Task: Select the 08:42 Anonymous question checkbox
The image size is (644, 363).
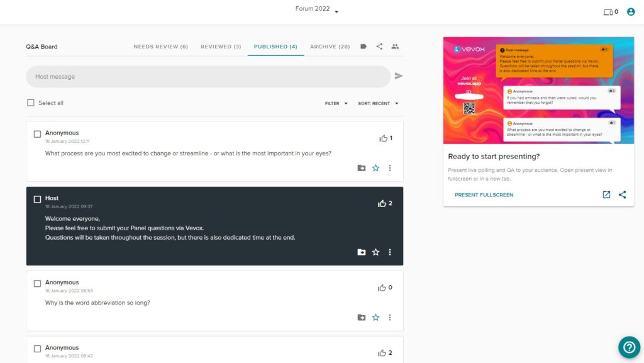Action: (37, 349)
